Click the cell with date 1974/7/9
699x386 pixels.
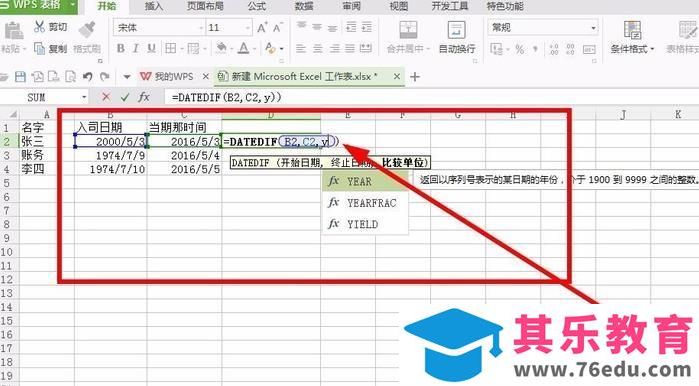[x=111, y=156]
